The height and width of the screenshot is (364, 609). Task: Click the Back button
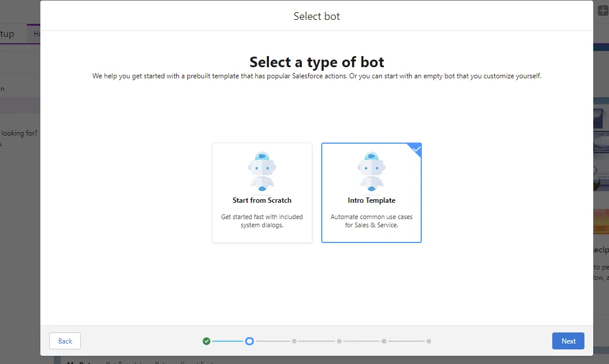point(64,341)
